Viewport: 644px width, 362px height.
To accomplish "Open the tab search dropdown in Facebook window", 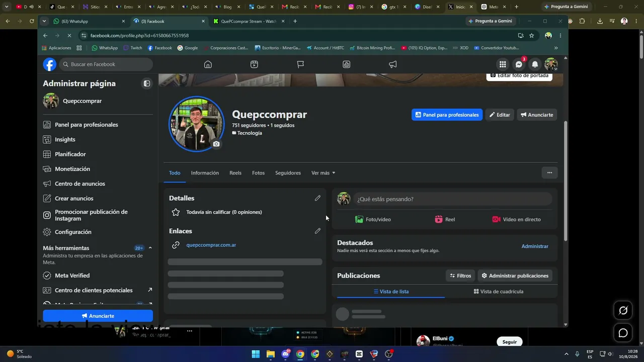I will point(44,21).
